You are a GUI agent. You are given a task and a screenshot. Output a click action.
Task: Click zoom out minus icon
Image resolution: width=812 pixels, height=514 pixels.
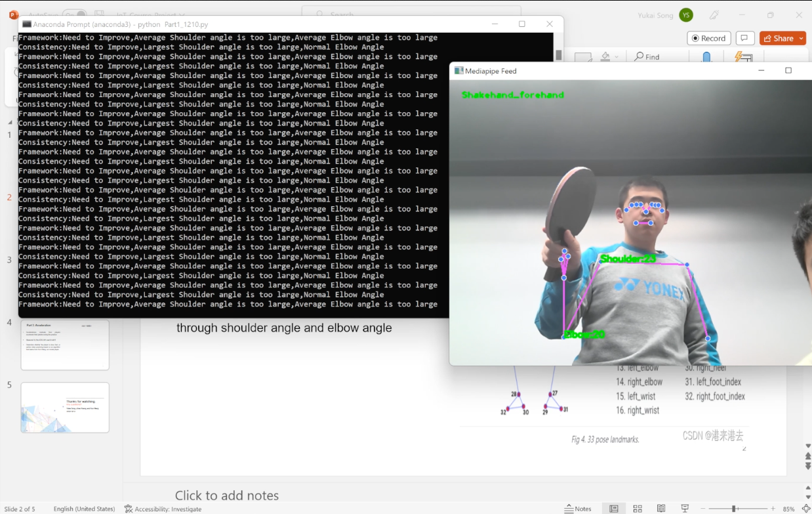pos(702,509)
